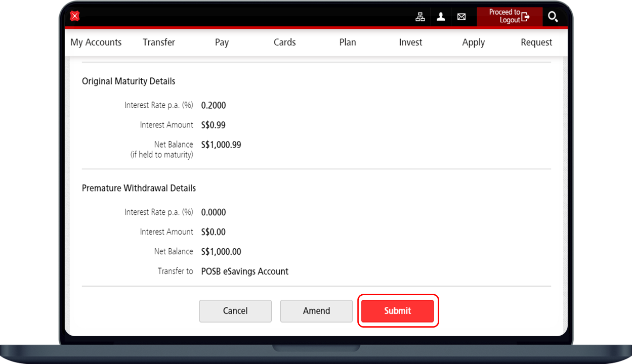632x364 pixels.
Task: Open the sitemap icon in header
Action: click(420, 17)
